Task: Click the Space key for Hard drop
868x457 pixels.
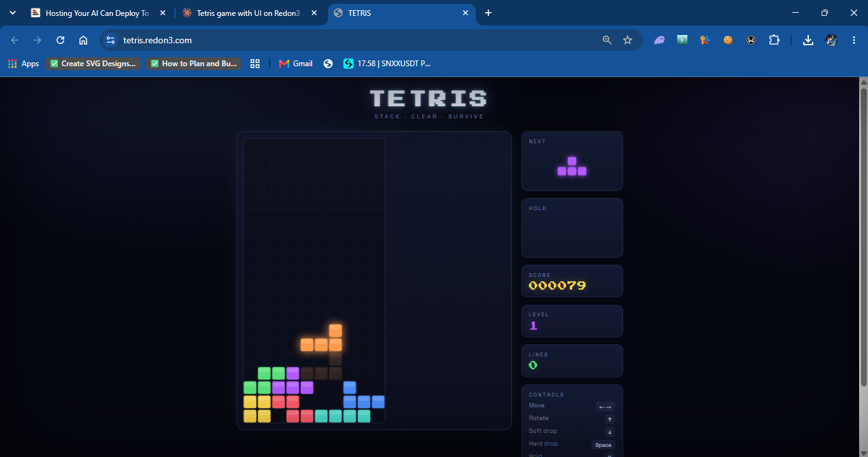Action: click(x=603, y=445)
